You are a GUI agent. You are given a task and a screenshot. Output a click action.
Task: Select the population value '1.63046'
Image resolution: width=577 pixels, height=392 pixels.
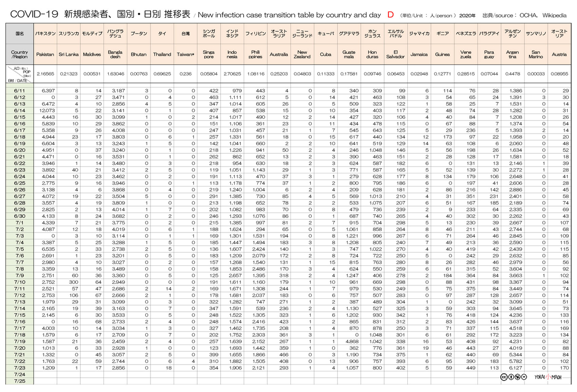115,74
